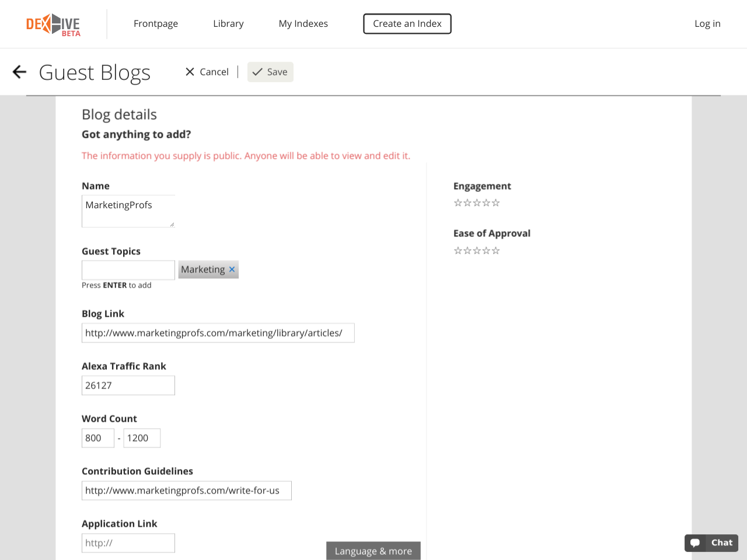The height and width of the screenshot is (560, 747).
Task: Click Create an Index button
Action: [x=407, y=24]
